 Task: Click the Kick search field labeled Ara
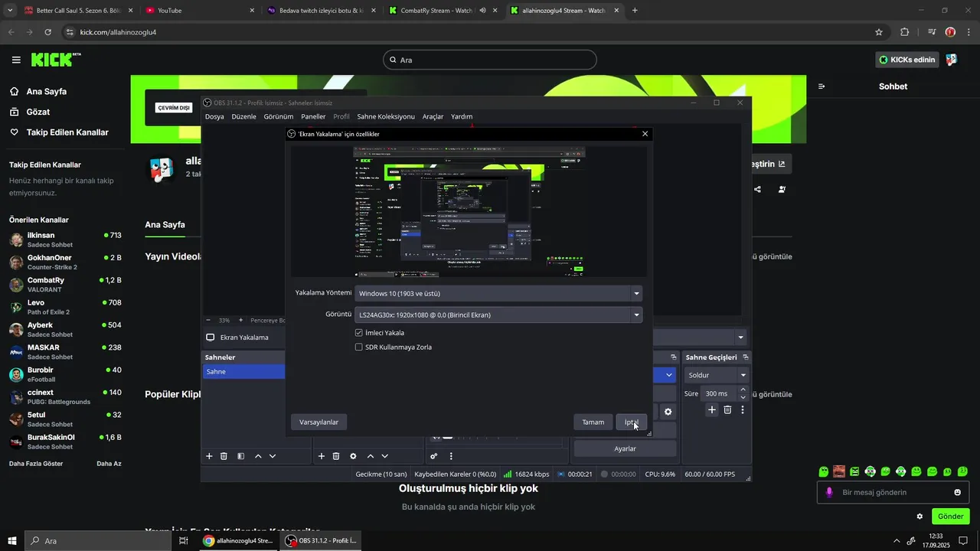(x=490, y=60)
